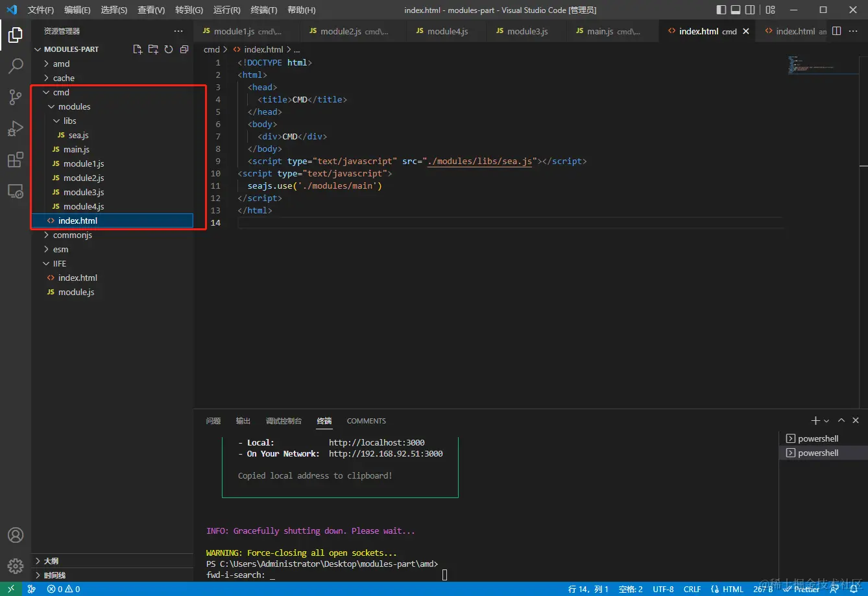
Task: Toggle bottom panel visibility
Action: point(736,10)
